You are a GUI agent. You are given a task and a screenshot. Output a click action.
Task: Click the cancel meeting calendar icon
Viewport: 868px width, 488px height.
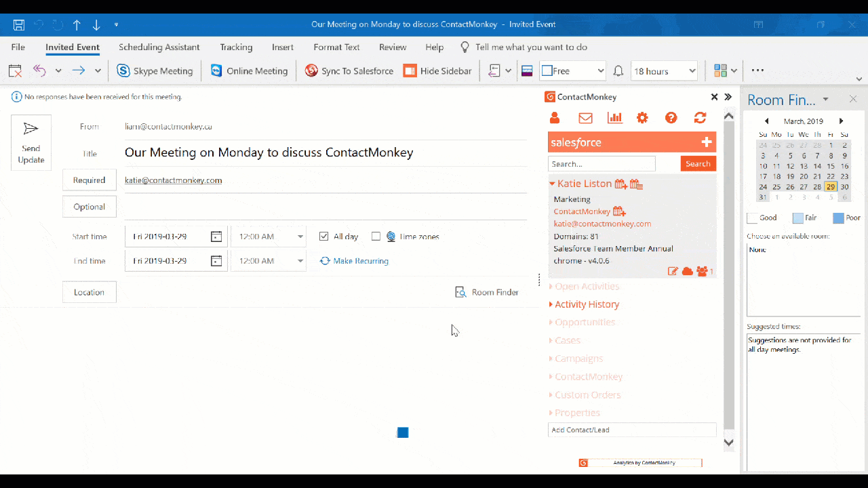pos(15,70)
